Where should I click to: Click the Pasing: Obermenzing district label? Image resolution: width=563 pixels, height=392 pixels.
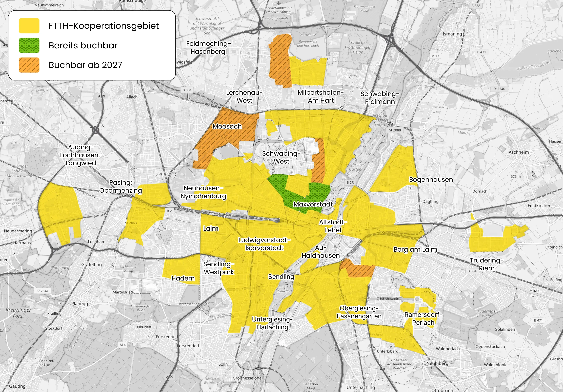pyautogui.click(x=120, y=187)
